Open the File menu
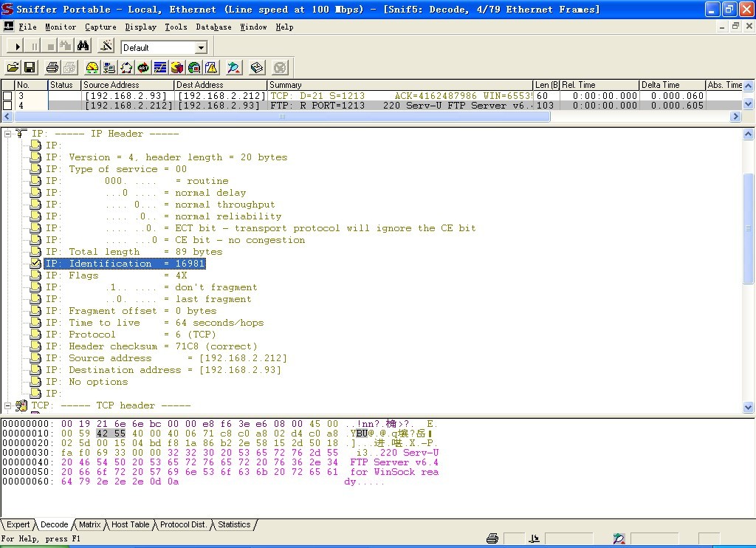The height and width of the screenshot is (548, 756). tap(27, 27)
